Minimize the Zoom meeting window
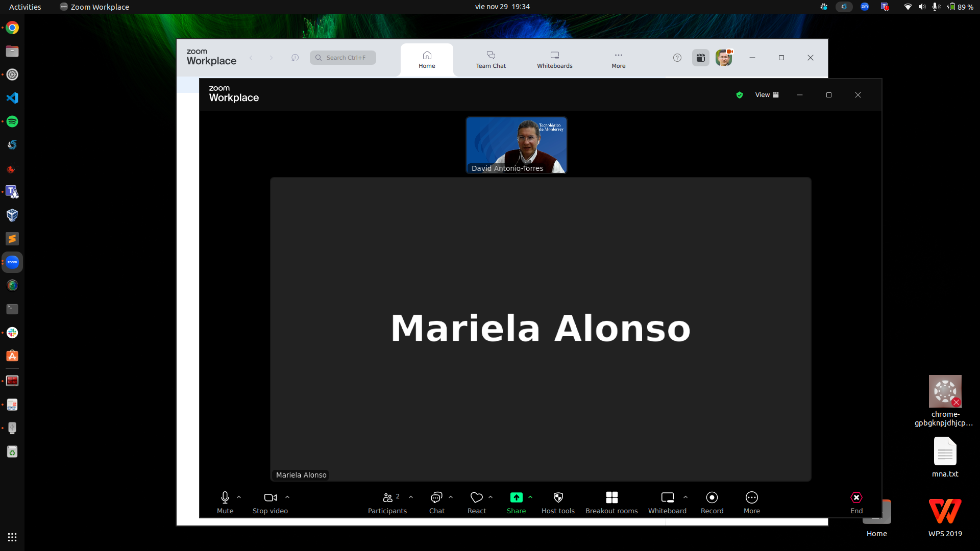The height and width of the screenshot is (551, 980). pos(800,95)
